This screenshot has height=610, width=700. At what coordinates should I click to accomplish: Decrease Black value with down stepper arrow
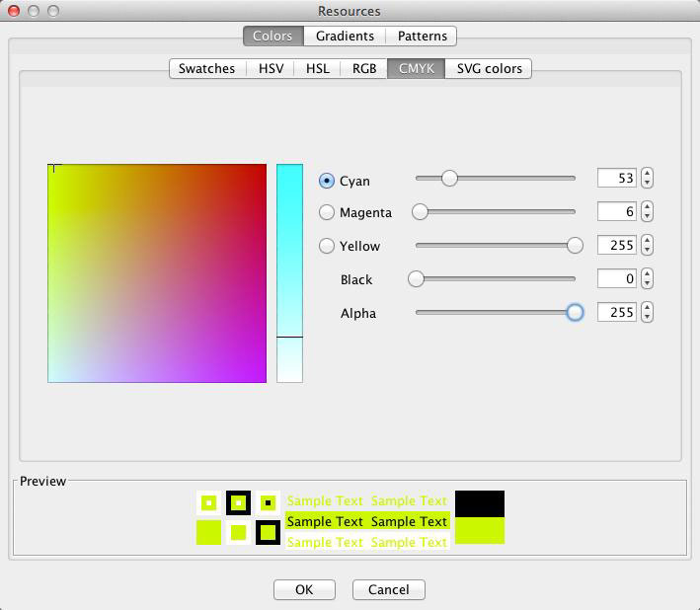click(x=647, y=284)
